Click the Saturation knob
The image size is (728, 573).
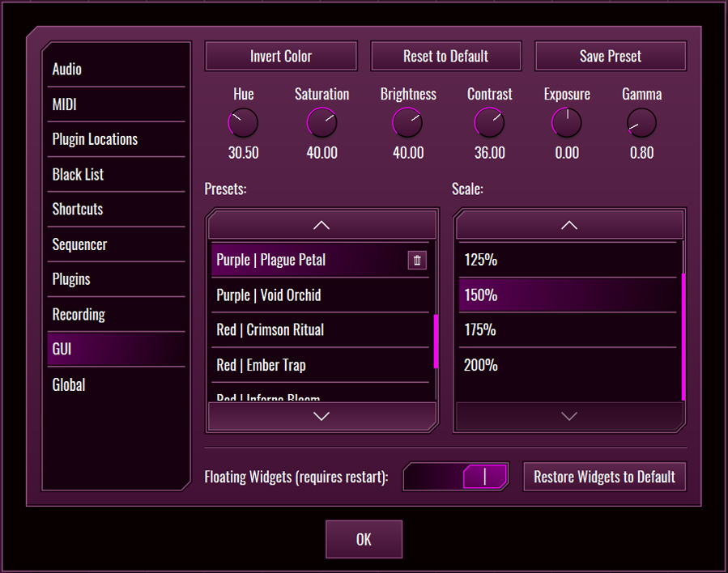321,123
